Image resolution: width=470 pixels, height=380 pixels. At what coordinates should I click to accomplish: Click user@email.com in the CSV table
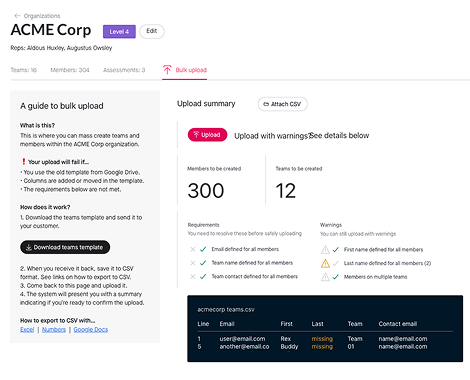tap(242, 339)
